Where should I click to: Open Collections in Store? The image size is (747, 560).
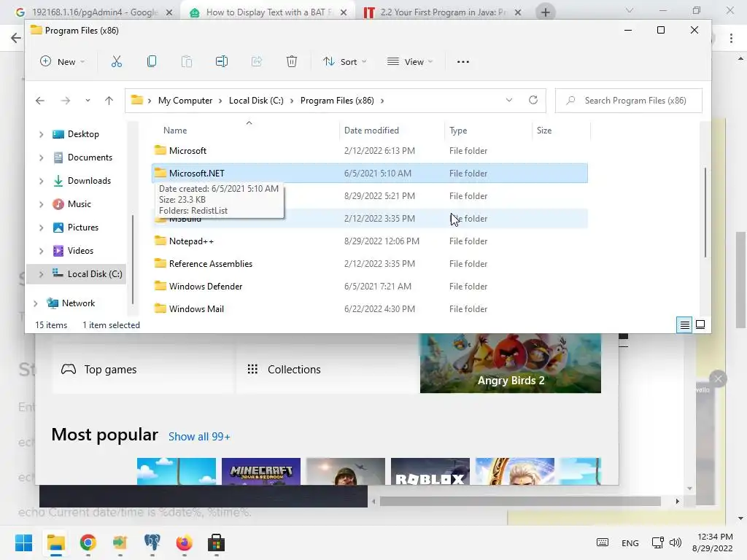[327, 370]
